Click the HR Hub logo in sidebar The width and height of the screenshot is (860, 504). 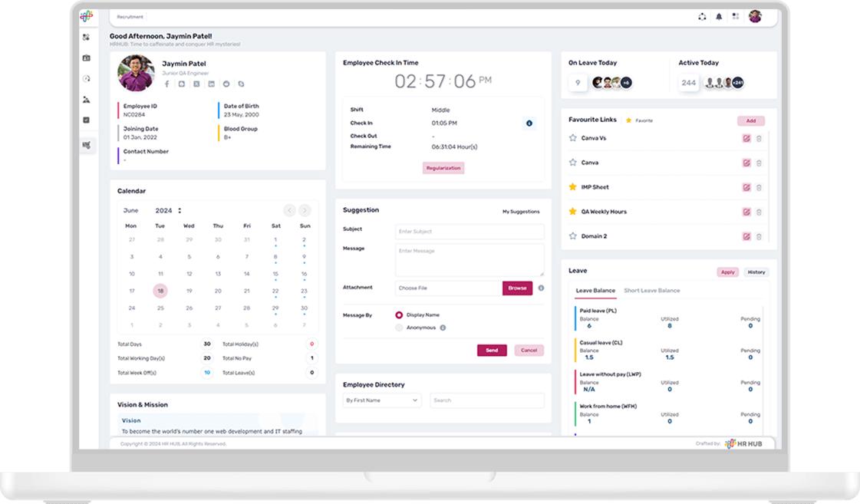pyautogui.click(x=86, y=16)
